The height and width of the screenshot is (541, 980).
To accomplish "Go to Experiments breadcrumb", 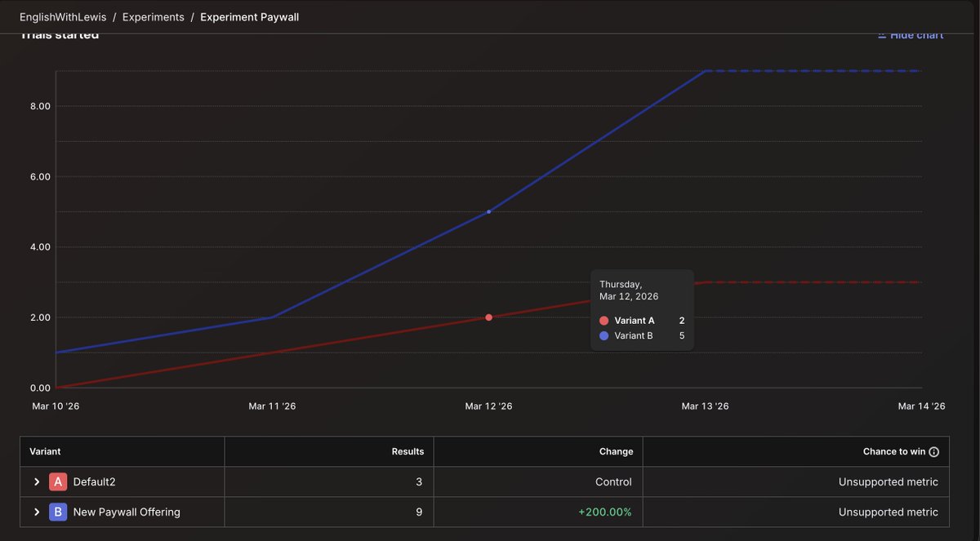I will [x=154, y=17].
